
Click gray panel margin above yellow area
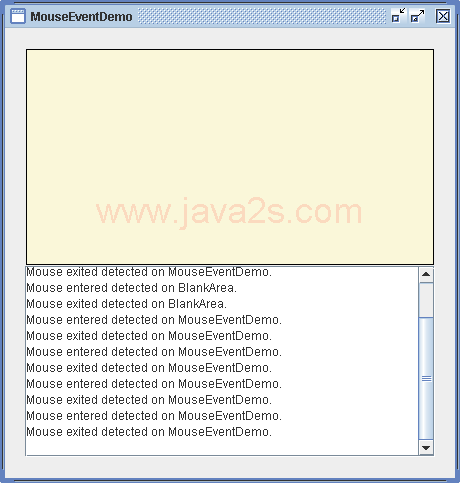click(x=230, y=38)
